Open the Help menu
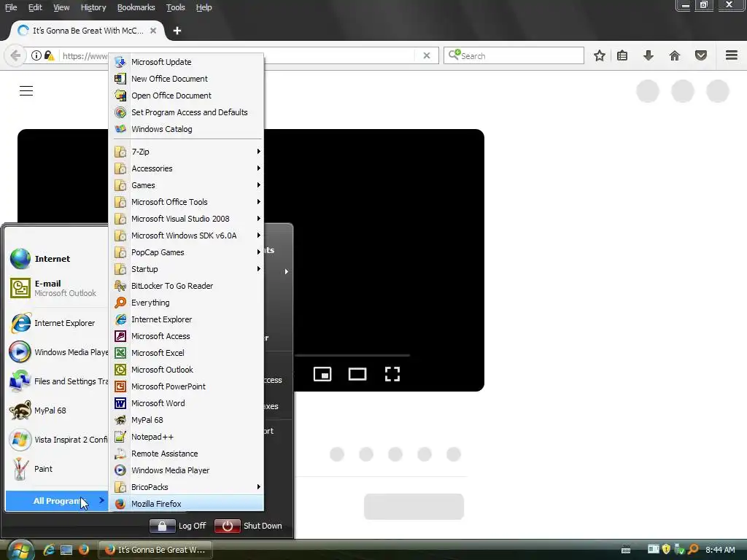Screen dimensions: 747x560 click(x=204, y=7)
